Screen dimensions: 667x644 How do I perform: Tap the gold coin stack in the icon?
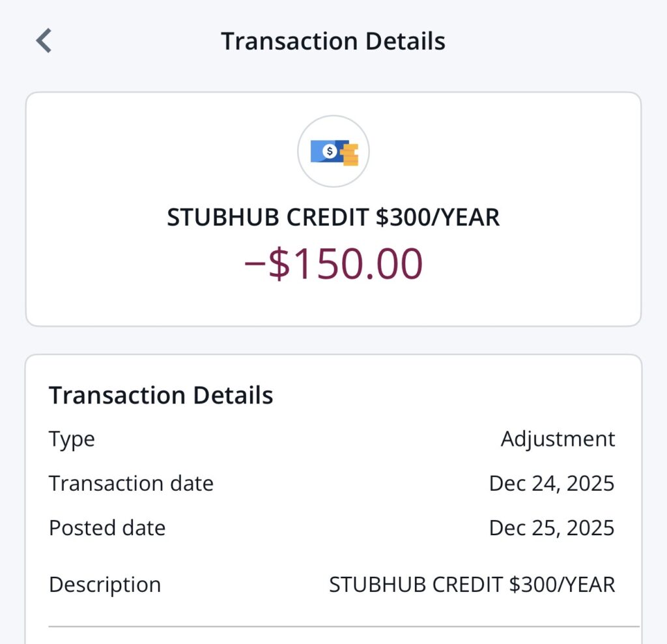[350, 155]
